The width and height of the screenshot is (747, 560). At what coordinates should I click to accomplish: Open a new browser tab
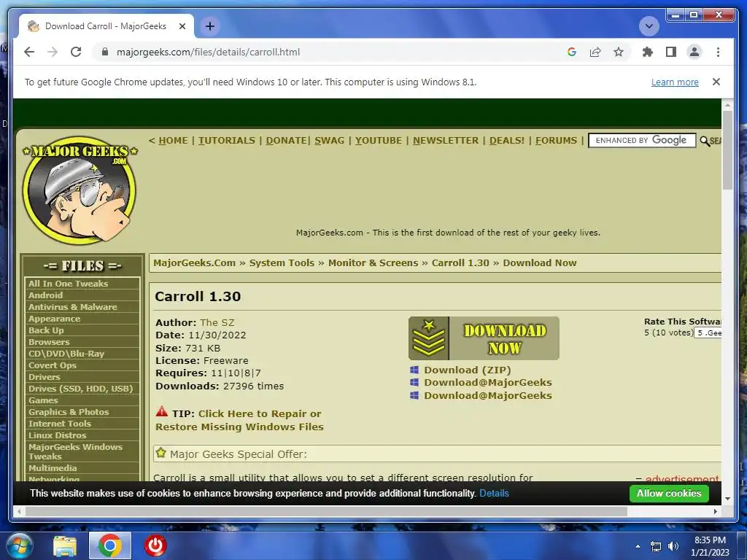click(x=210, y=26)
